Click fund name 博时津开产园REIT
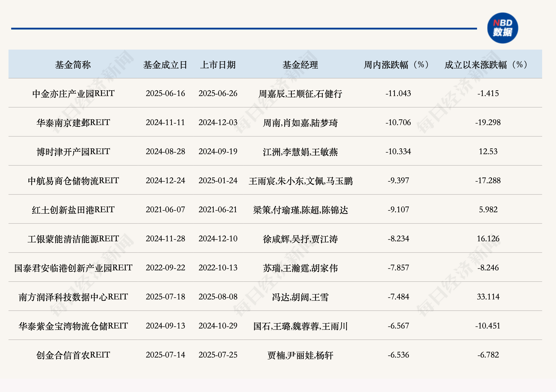The width and height of the screenshot is (556, 392). tap(73, 152)
